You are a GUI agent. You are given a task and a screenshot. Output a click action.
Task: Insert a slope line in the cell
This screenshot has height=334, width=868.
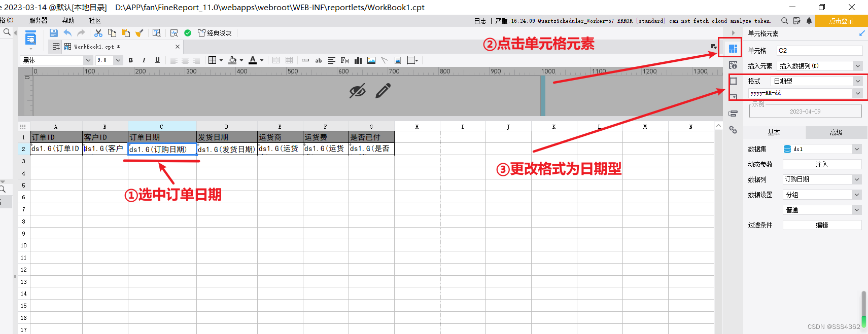pos(385,60)
